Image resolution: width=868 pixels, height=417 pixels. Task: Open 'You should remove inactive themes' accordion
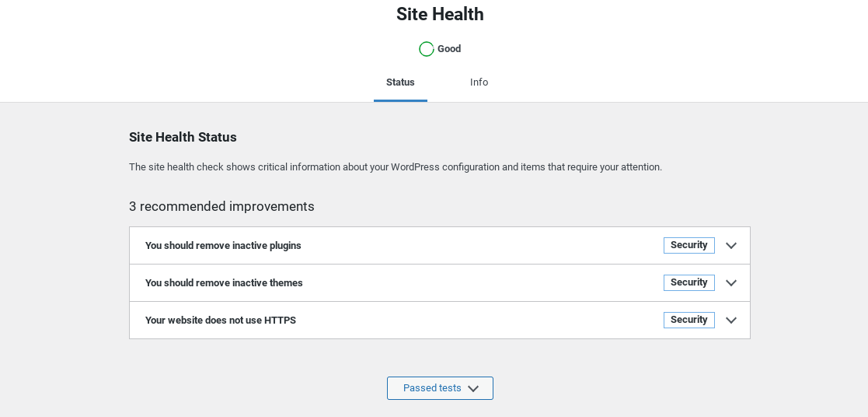224,283
